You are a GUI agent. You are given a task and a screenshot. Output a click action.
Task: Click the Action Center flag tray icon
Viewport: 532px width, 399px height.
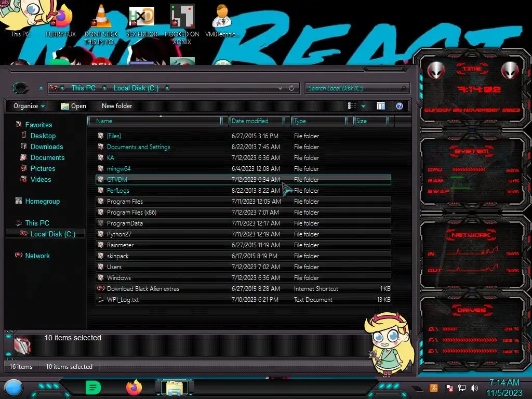(x=449, y=388)
